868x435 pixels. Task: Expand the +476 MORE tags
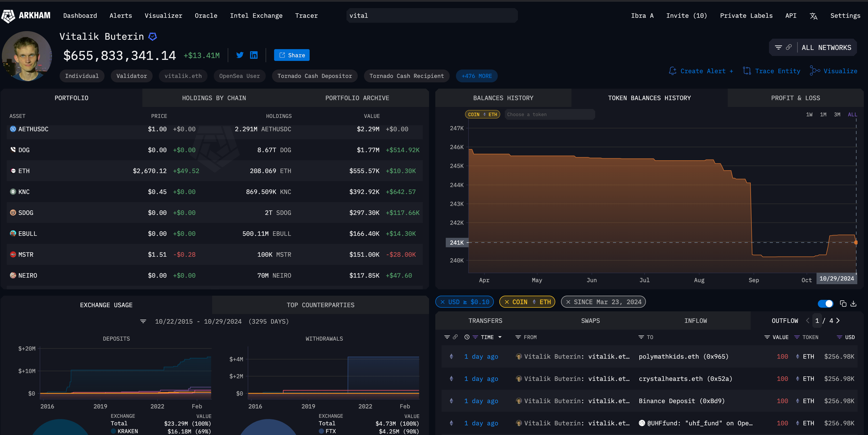click(x=476, y=76)
